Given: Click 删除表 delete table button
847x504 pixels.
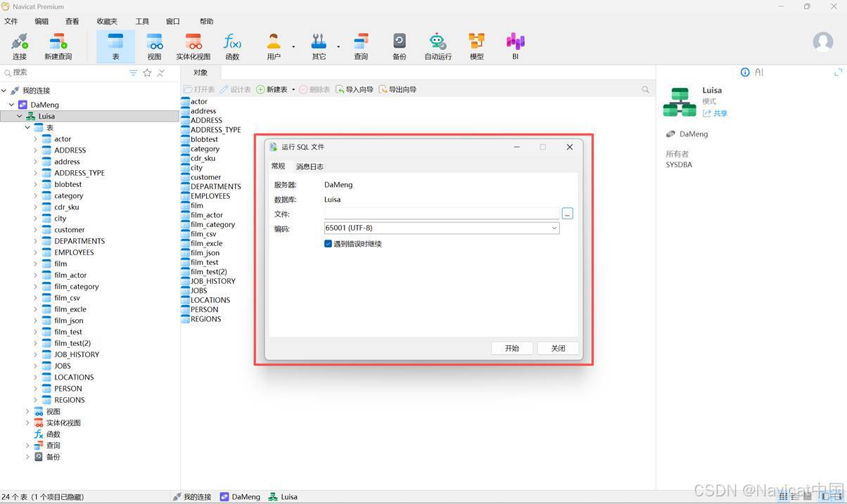Looking at the screenshot, I should click(314, 89).
